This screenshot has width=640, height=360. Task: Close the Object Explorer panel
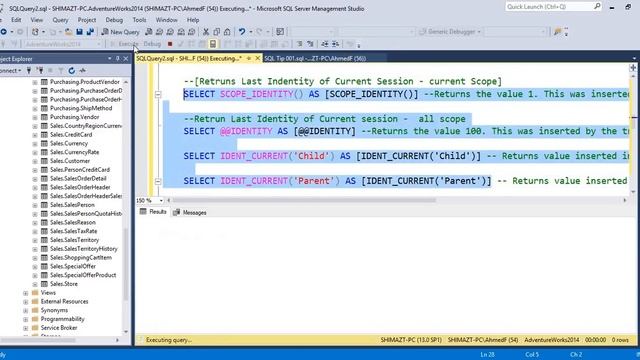pyautogui.click(x=126, y=59)
